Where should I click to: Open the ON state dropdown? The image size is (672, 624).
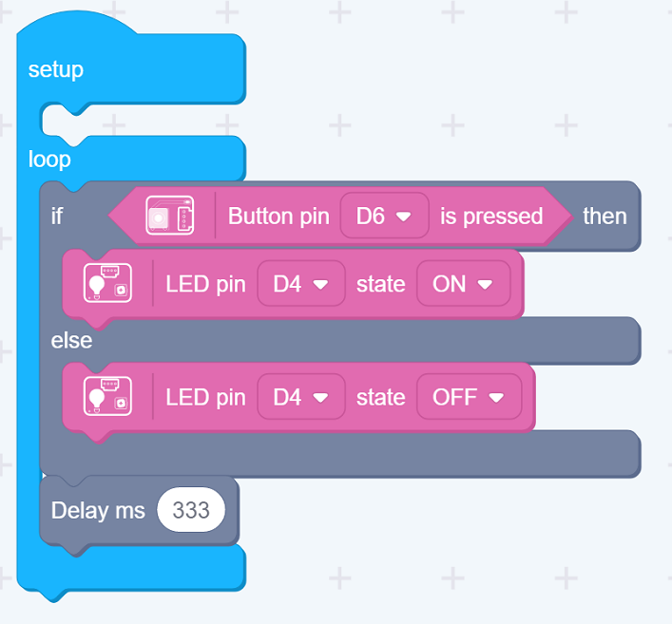pos(463,284)
